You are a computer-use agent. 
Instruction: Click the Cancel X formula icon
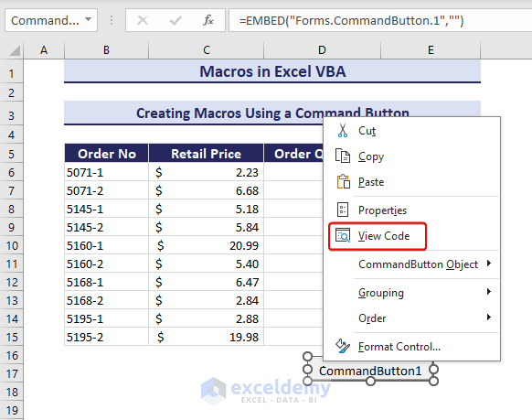tap(143, 21)
